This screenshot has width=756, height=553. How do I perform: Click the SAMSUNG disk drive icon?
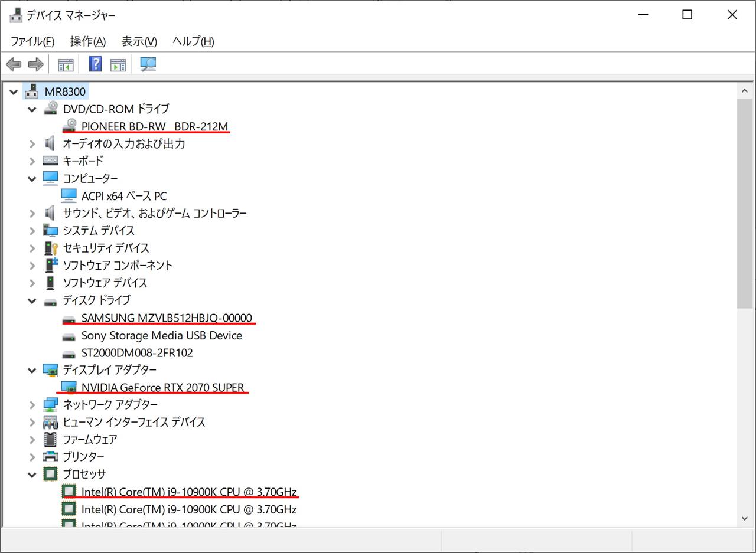[70, 319]
